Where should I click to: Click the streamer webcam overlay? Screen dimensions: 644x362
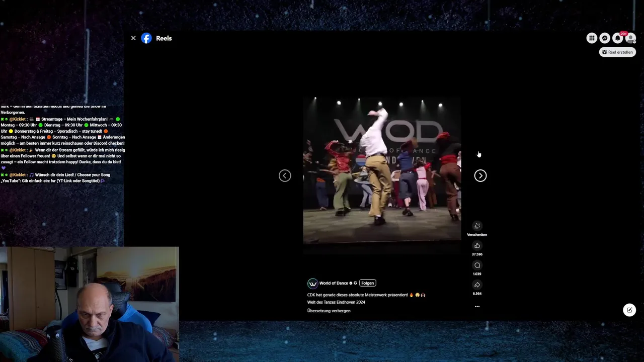90,304
